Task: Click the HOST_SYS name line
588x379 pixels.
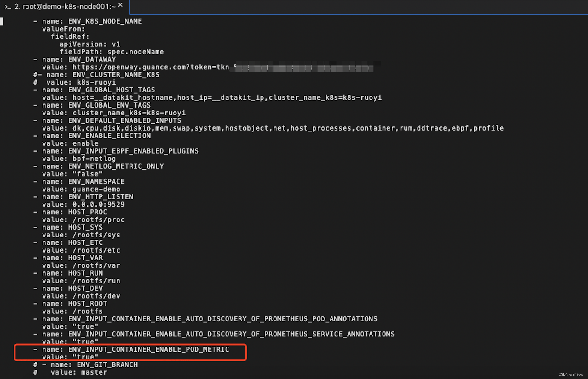Action: (x=68, y=227)
